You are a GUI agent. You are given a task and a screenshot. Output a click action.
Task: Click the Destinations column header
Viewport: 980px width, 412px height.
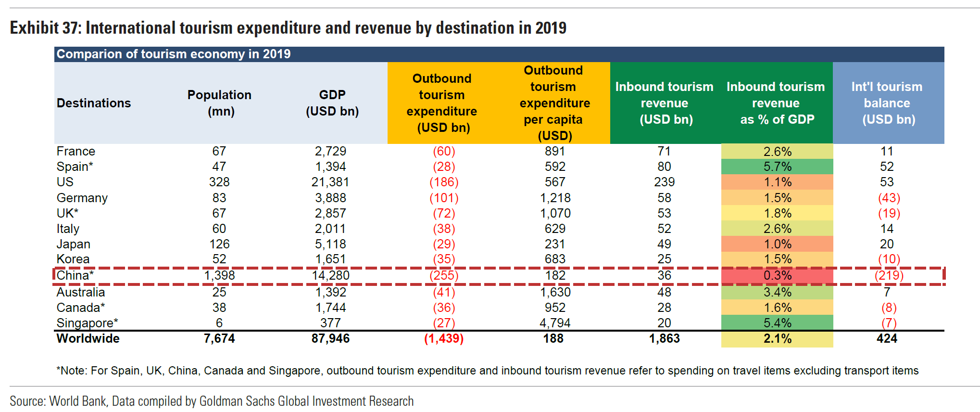tap(94, 103)
